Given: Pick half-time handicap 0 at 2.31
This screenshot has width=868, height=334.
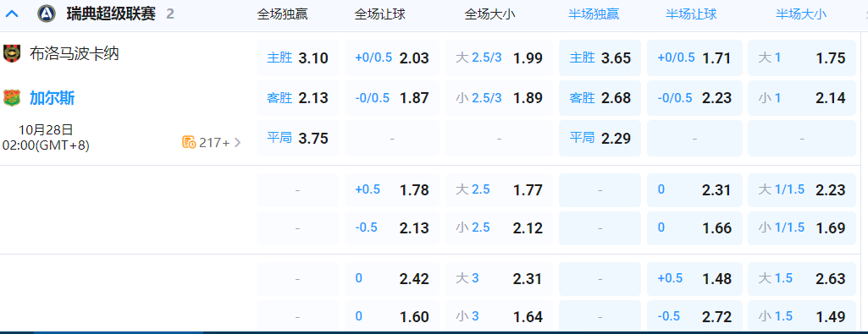Looking at the screenshot, I should pos(694,190).
